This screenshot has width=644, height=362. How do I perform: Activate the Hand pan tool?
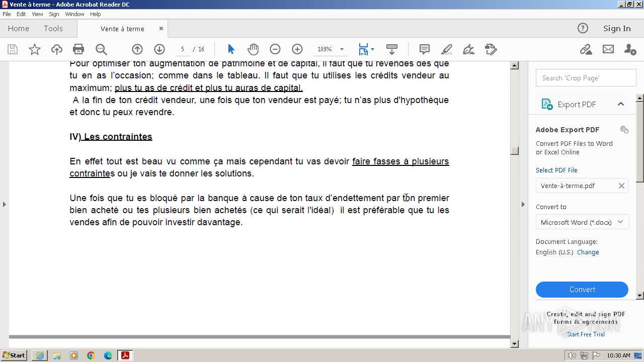pyautogui.click(x=253, y=49)
